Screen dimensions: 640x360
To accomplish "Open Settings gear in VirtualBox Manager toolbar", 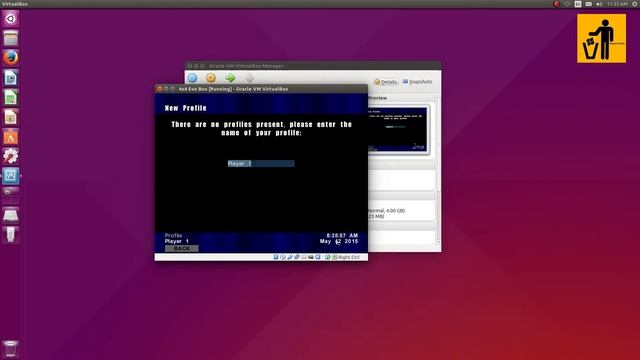I will click(211, 78).
